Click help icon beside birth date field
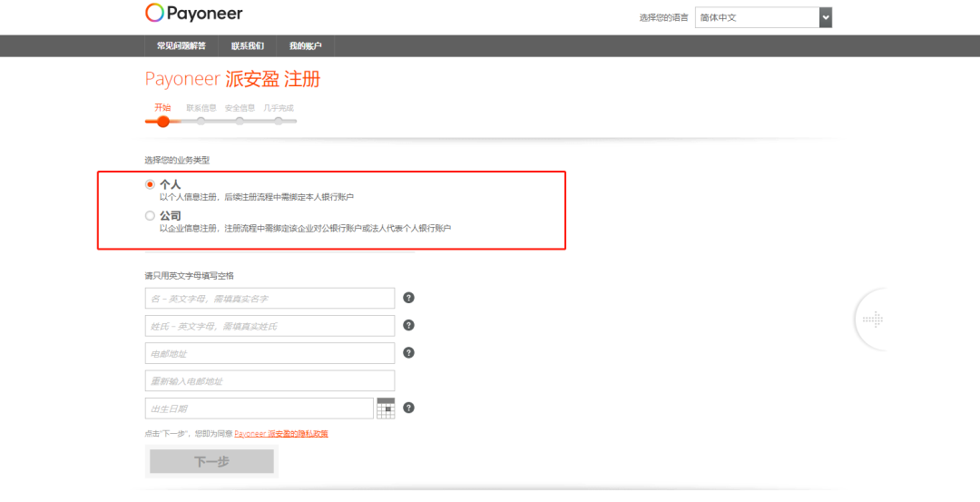The image size is (980, 502). [x=408, y=408]
